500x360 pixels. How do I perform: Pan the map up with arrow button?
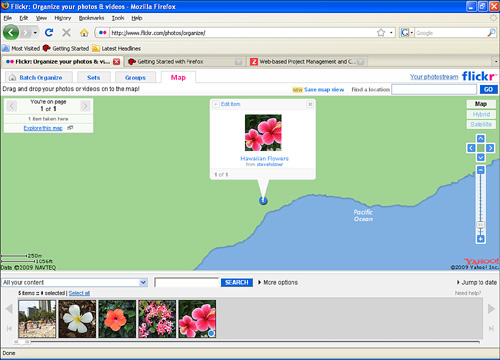pyautogui.click(x=480, y=139)
